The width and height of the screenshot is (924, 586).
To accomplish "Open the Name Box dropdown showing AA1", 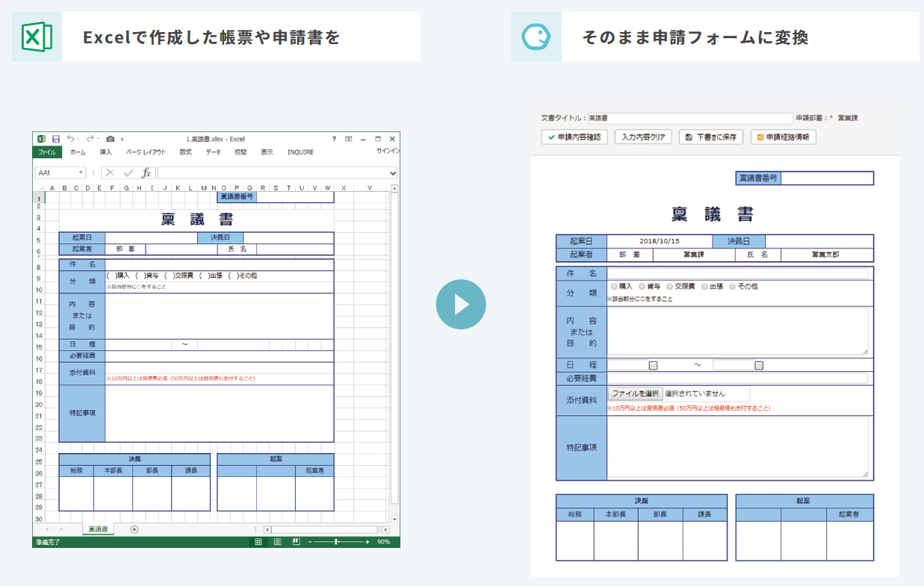I will (x=79, y=172).
